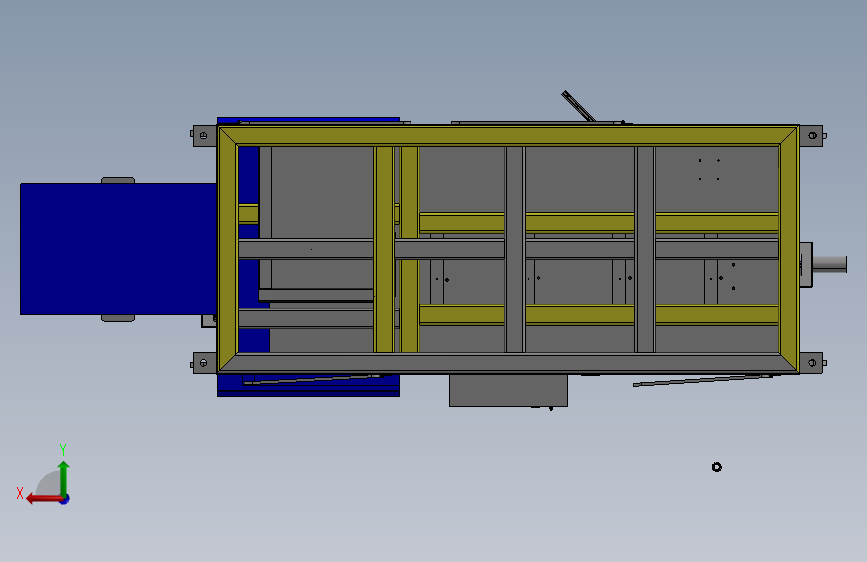867x562 pixels.
Task: Select the large blue block protruding from the frame's left end
Action: tap(118, 249)
